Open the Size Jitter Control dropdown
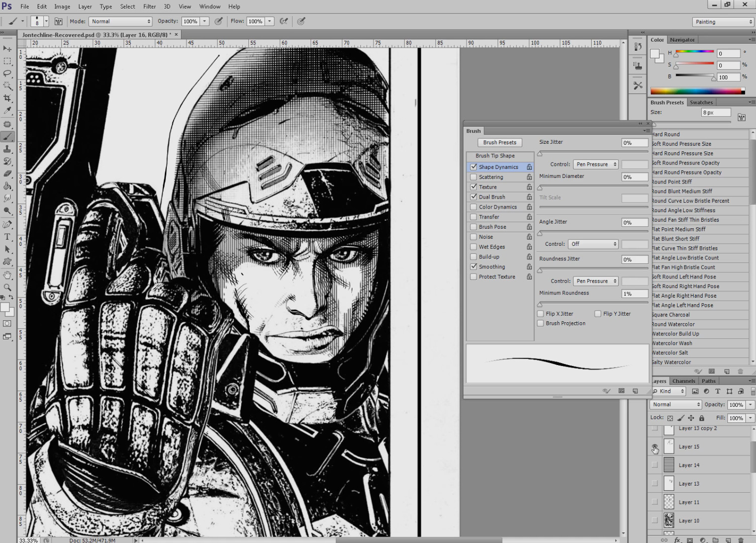756x543 pixels. click(595, 164)
